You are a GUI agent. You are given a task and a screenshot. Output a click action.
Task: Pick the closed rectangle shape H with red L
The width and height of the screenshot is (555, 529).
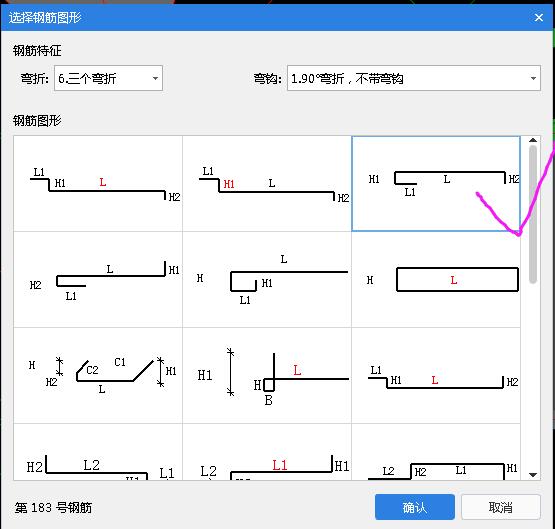point(436,280)
